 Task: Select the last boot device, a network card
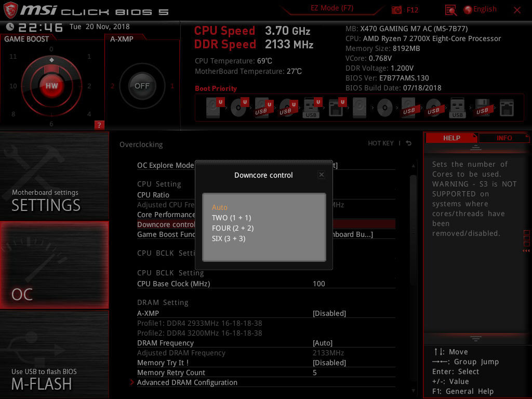507,108
